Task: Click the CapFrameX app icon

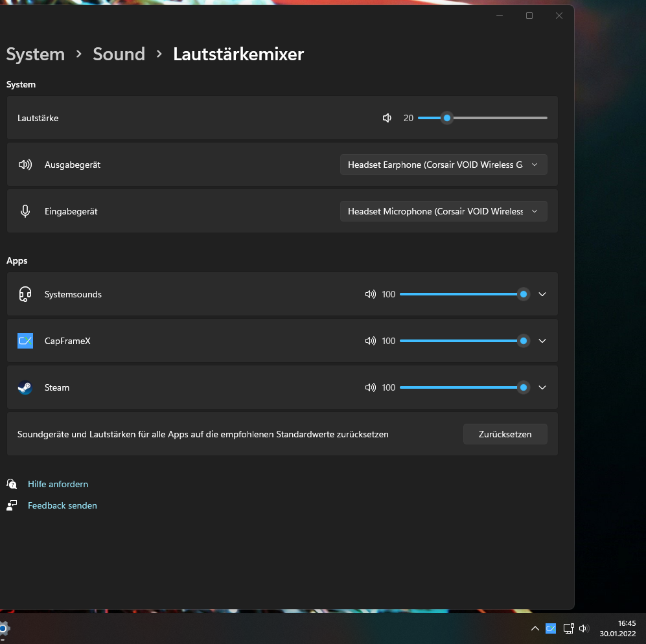Action: pos(25,341)
